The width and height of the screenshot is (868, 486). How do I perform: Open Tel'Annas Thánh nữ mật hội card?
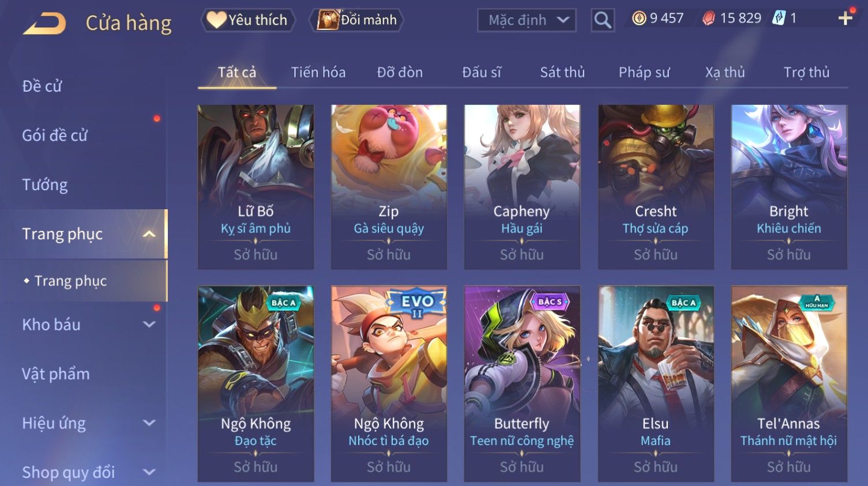tap(789, 383)
